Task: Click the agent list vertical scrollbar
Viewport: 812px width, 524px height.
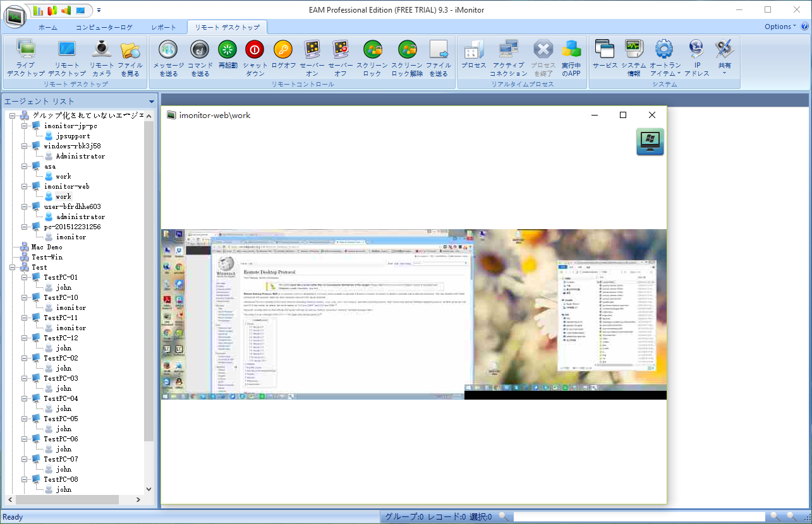Action: tap(149, 284)
